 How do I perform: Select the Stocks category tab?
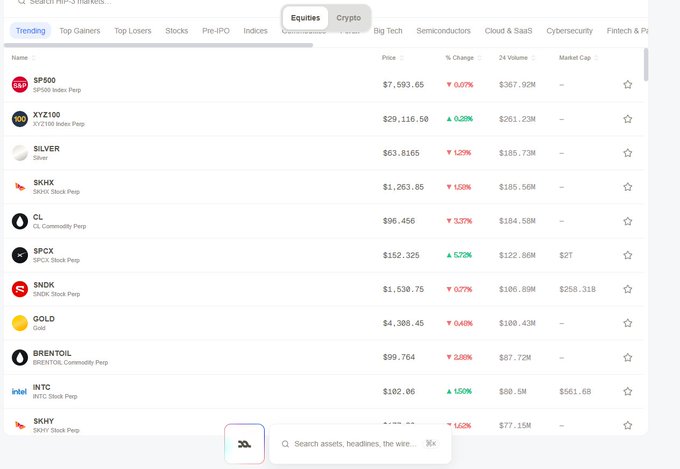pyautogui.click(x=177, y=31)
